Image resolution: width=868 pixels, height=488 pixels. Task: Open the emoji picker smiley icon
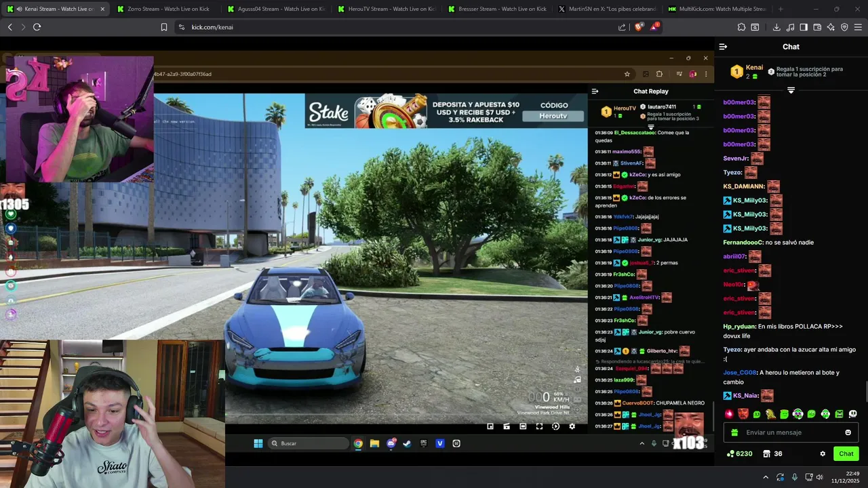coord(848,432)
